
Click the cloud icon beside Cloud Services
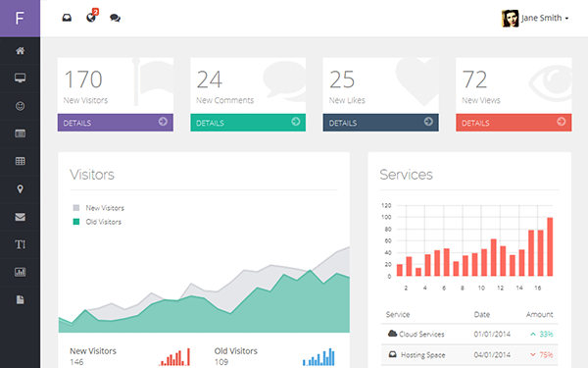[x=392, y=334]
